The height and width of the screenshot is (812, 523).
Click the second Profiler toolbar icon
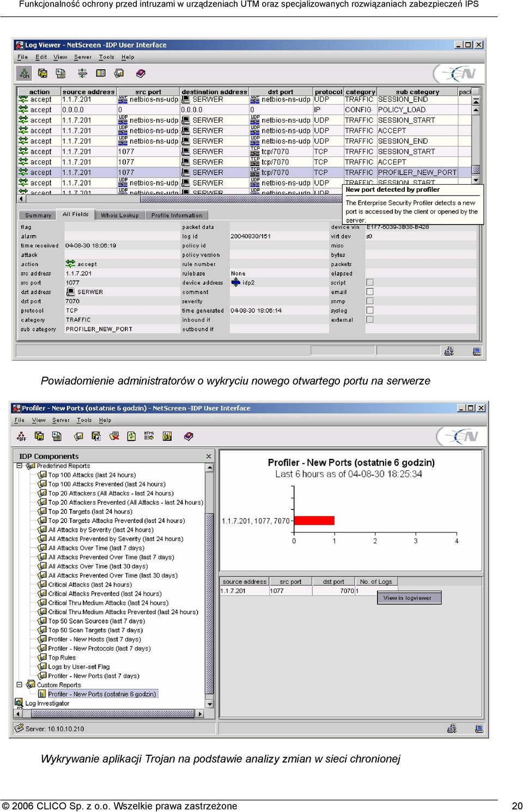[39, 436]
